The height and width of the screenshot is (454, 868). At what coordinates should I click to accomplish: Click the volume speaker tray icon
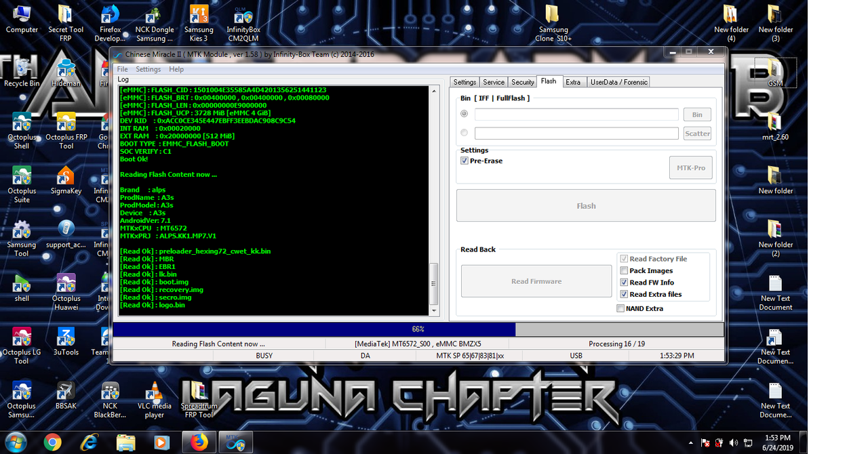(734, 442)
